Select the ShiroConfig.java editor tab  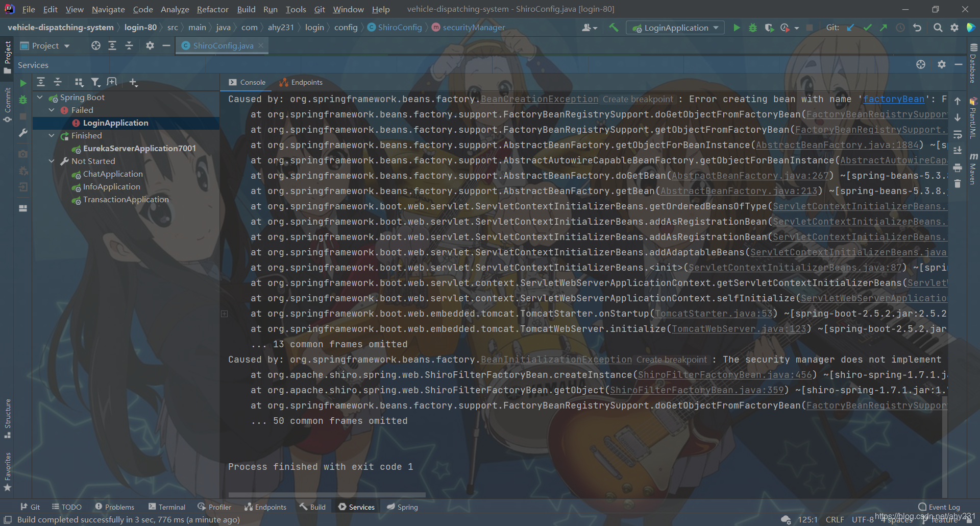pos(223,45)
